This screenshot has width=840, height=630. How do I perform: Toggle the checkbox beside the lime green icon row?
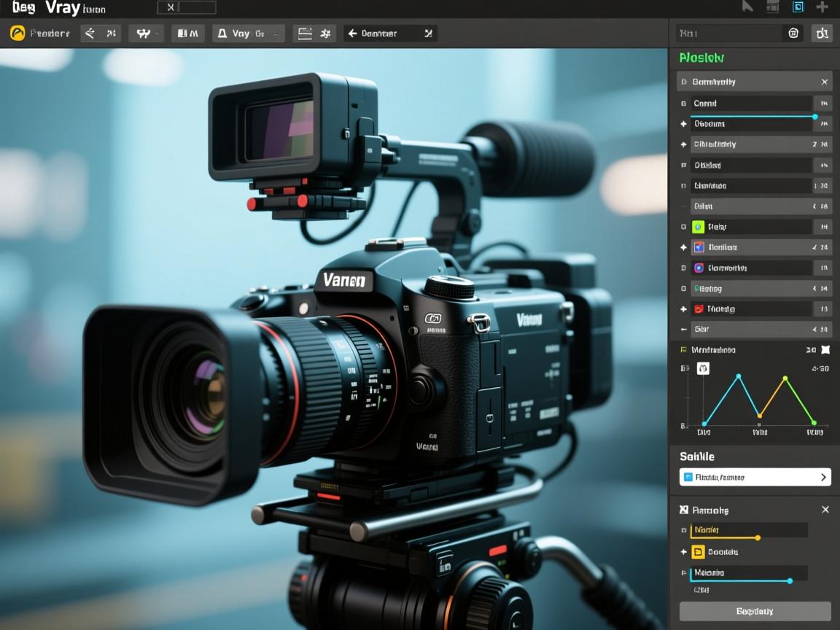(x=683, y=227)
